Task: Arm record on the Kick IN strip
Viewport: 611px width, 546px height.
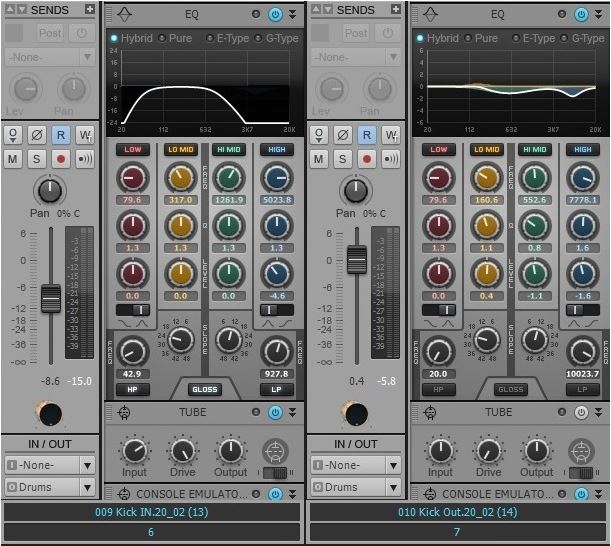Action: [61, 159]
